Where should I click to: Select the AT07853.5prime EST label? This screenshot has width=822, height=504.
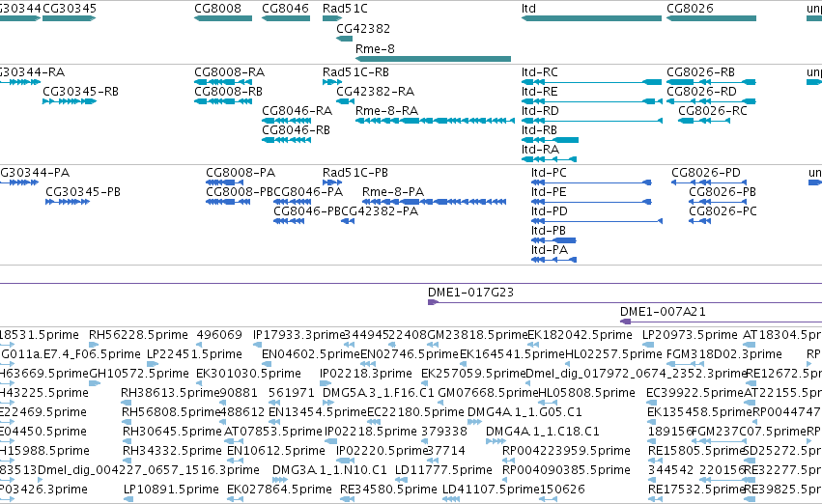pyautogui.click(x=273, y=432)
